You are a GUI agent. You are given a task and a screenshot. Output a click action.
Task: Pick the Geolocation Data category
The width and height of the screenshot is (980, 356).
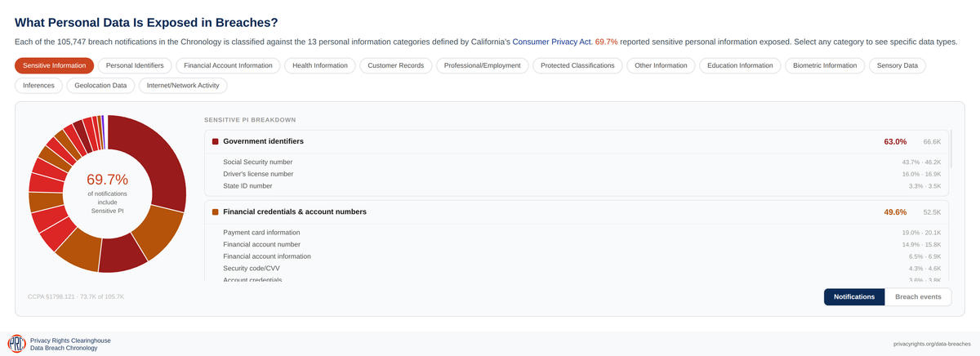(x=102, y=85)
